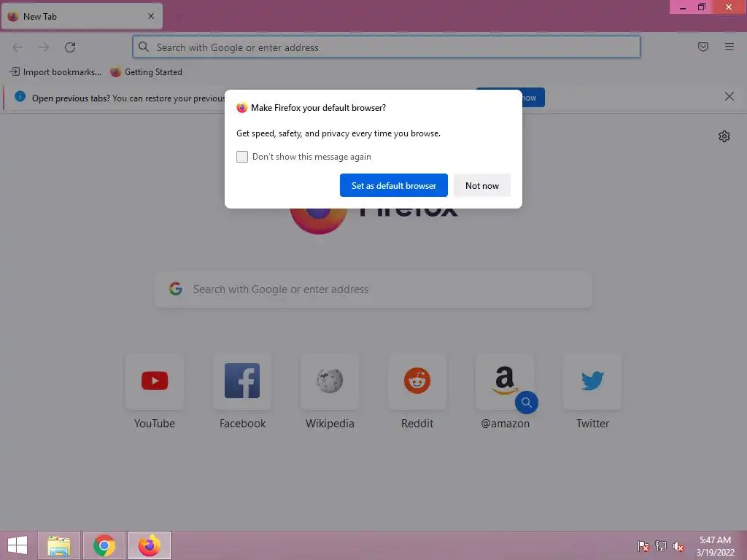Open new tab personalize gear icon
Viewport: 747px width, 560px height.
click(x=724, y=136)
